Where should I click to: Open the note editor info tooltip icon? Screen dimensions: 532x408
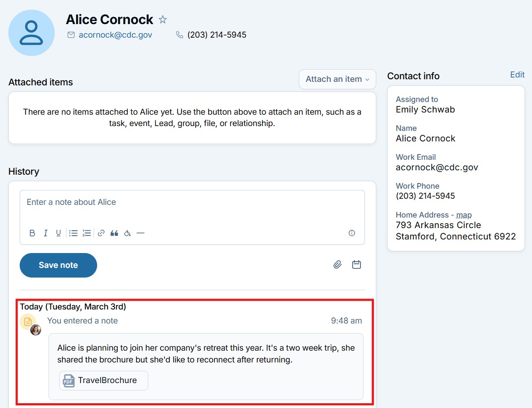click(352, 233)
